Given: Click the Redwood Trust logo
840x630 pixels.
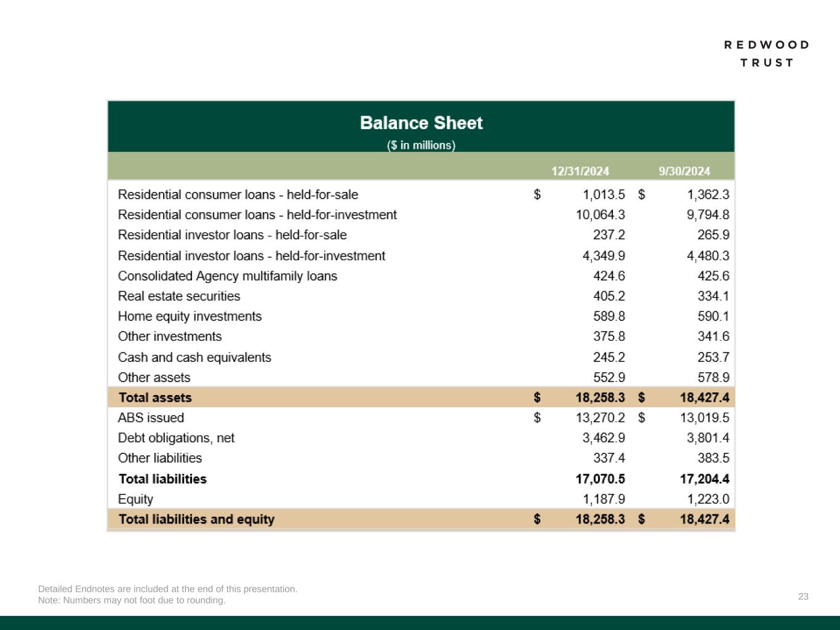Looking at the screenshot, I should [x=766, y=54].
